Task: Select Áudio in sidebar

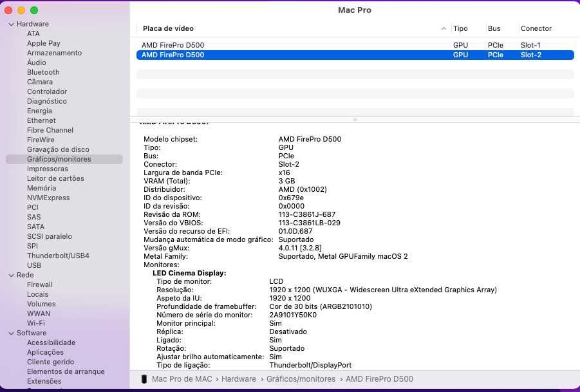Action: click(37, 62)
